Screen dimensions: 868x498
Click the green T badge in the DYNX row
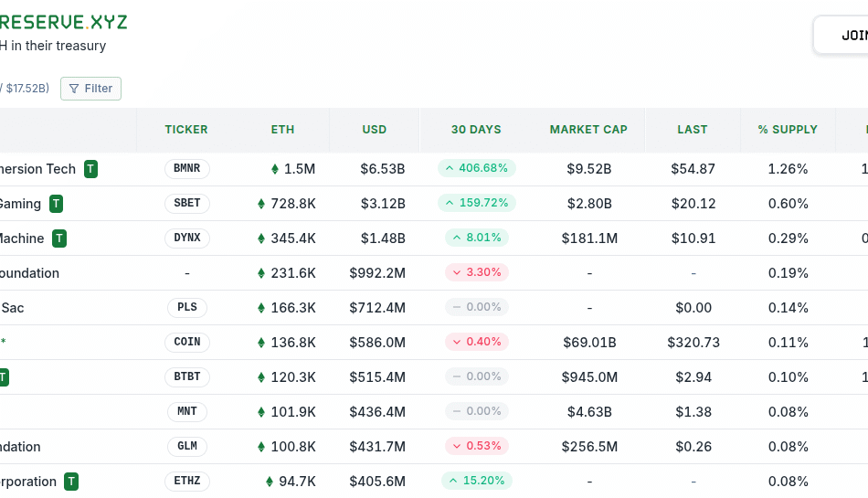pyautogui.click(x=59, y=238)
